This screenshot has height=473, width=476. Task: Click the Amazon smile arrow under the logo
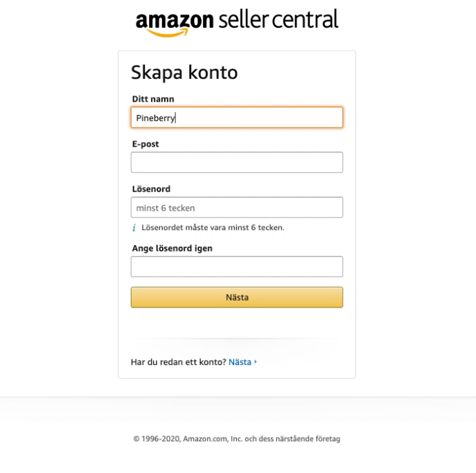[x=167, y=33]
